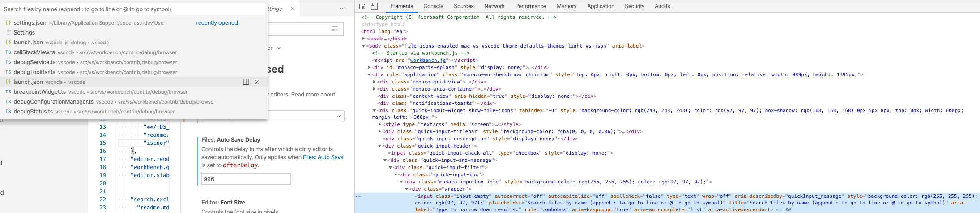Follow the workbench.js script link
Viewport: 980px width, 213px height.
(428, 60)
